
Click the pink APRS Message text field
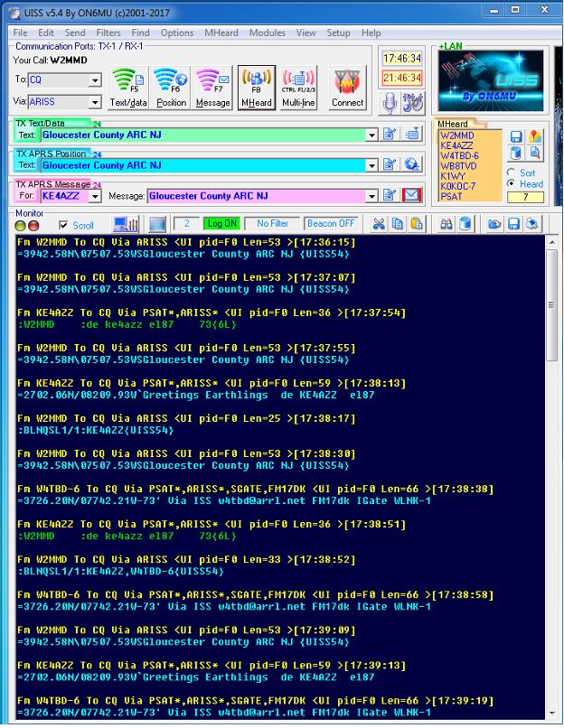pos(257,196)
